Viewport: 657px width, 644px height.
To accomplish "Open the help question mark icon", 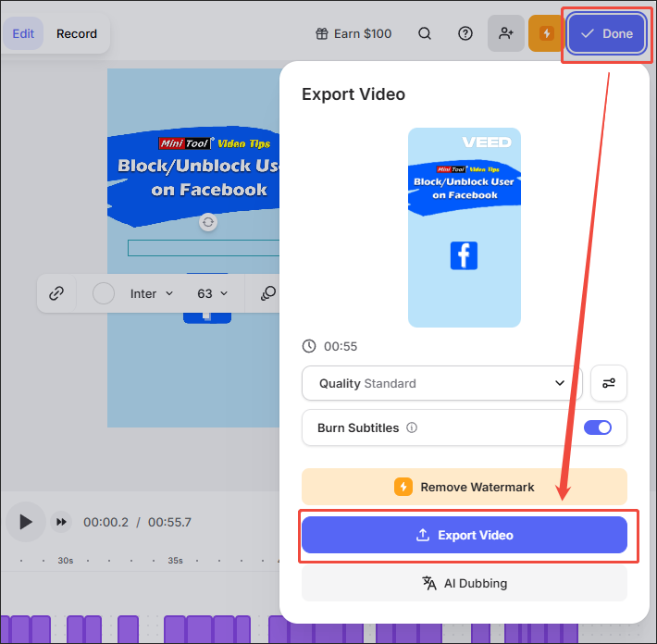I will point(465,33).
